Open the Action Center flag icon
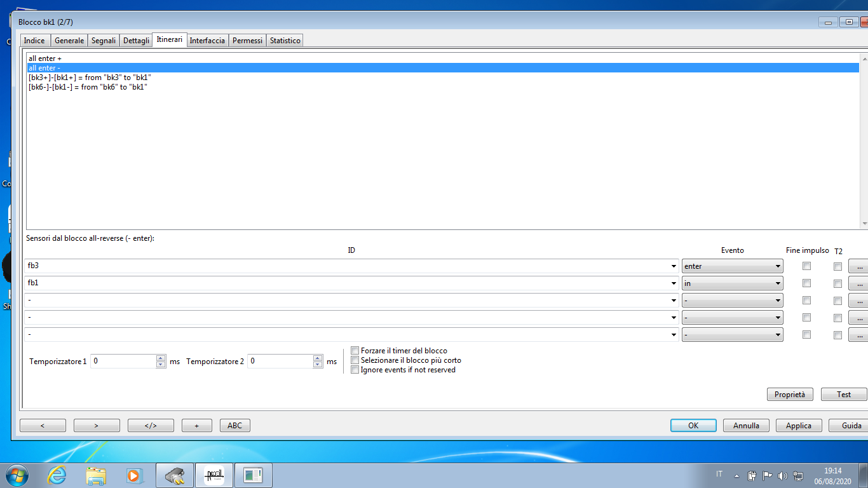Image resolution: width=868 pixels, height=488 pixels. click(x=767, y=475)
